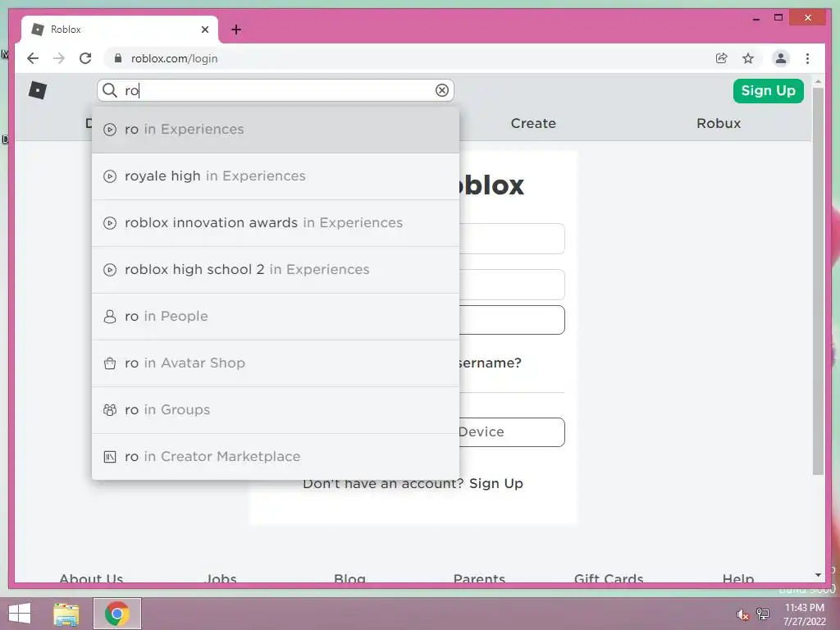The image size is (840, 630).
Task: Pick "roblox innovation awards" suggestion
Action: point(276,223)
